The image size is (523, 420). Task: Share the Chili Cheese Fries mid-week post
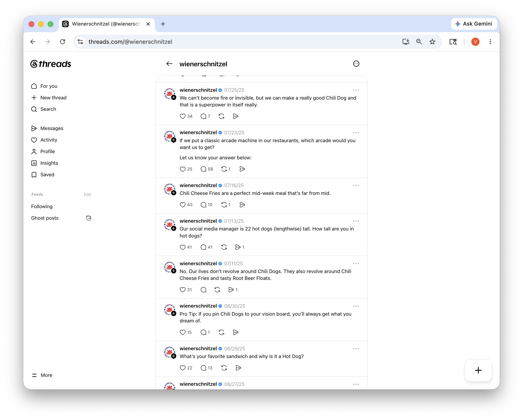[242, 205]
